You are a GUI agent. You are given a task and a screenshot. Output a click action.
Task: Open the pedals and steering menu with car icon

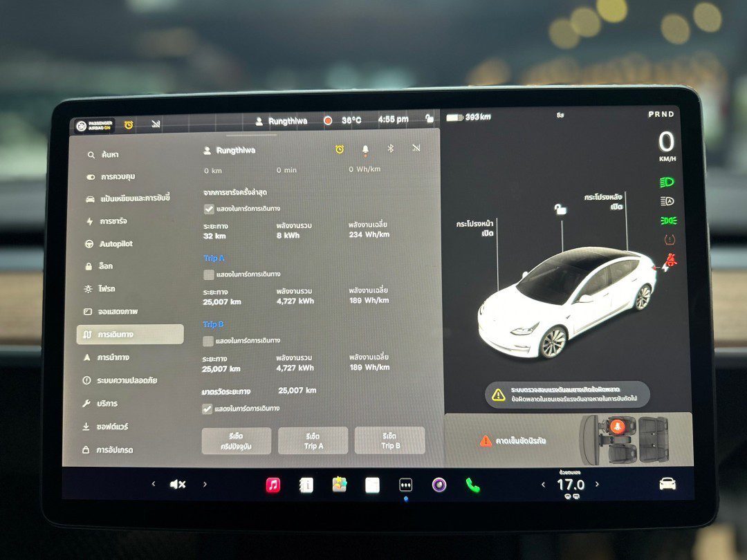pos(128,198)
